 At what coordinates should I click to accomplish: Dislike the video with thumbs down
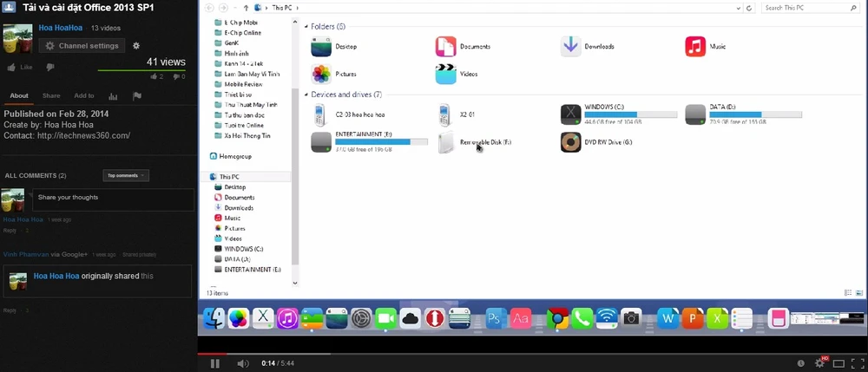(50, 67)
